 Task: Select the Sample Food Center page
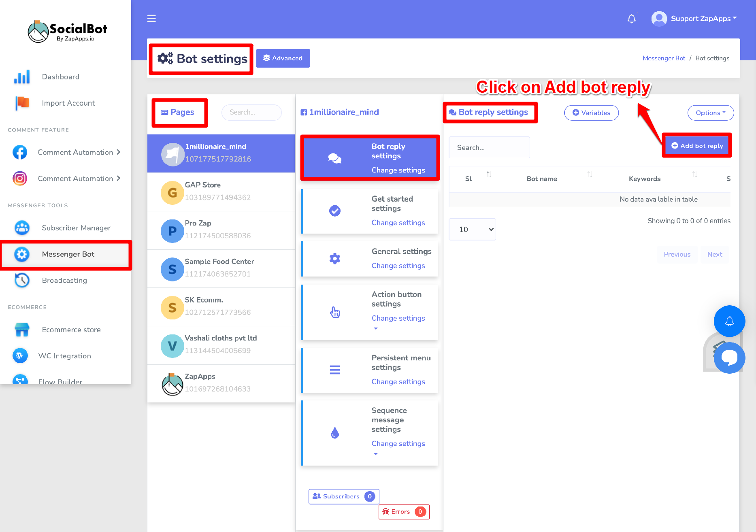coord(221,268)
